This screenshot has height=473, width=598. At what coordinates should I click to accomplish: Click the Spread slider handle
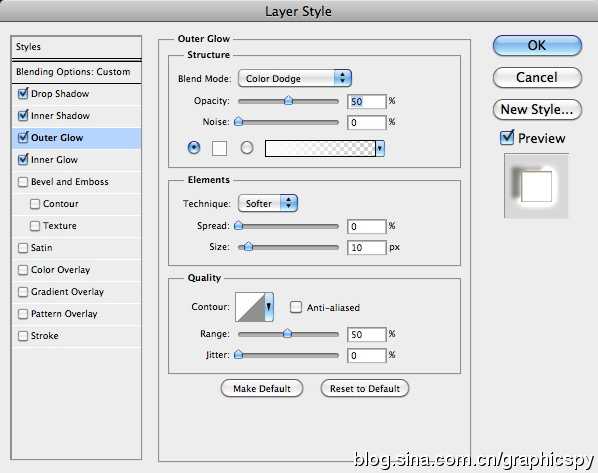tap(239, 225)
